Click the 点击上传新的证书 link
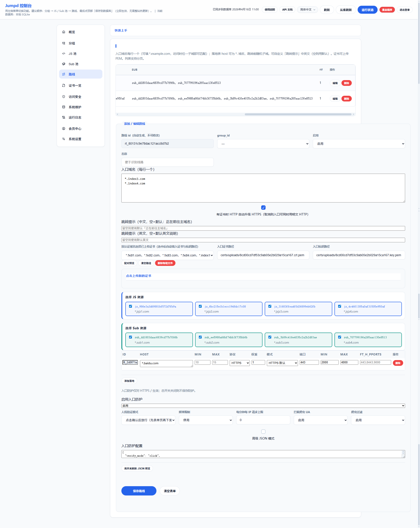 coord(139,276)
